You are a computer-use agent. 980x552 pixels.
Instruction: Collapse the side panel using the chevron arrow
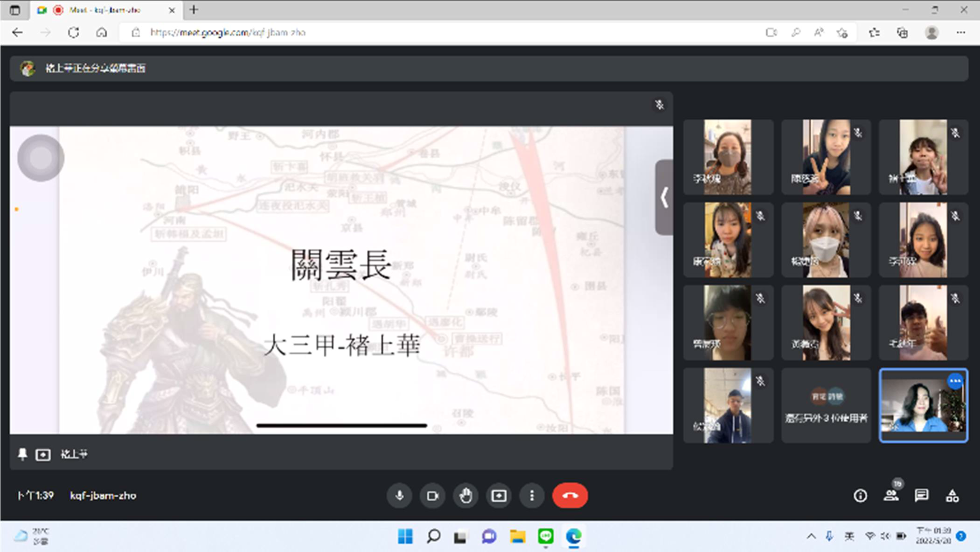point(664,197)
